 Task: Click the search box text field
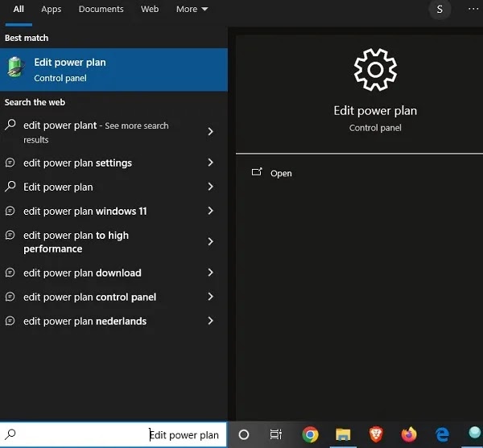click(x=113, y=434)
